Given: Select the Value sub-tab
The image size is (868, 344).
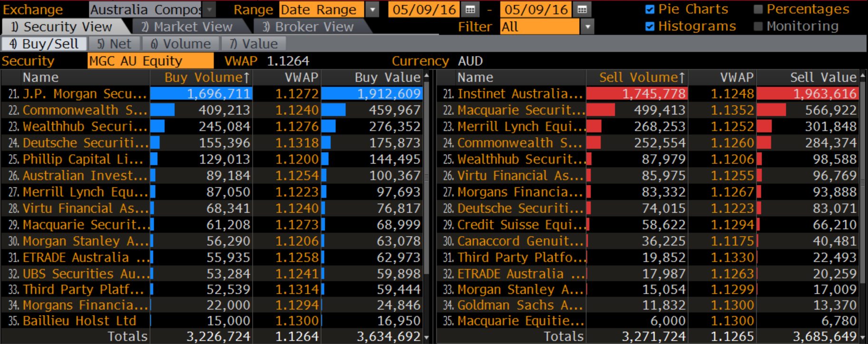Looking at the screenshot, I should (253, 44).
